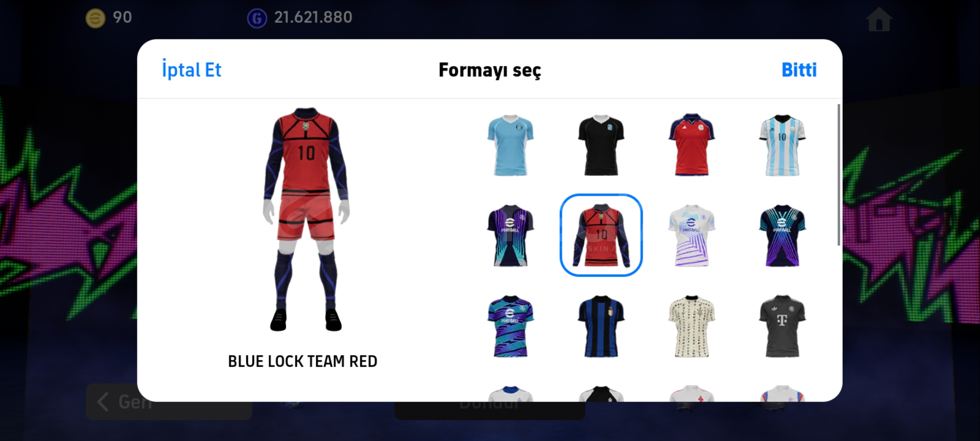The image size is (980, 441).
Task: Select the cream patterned jersey
Action: 692,326
